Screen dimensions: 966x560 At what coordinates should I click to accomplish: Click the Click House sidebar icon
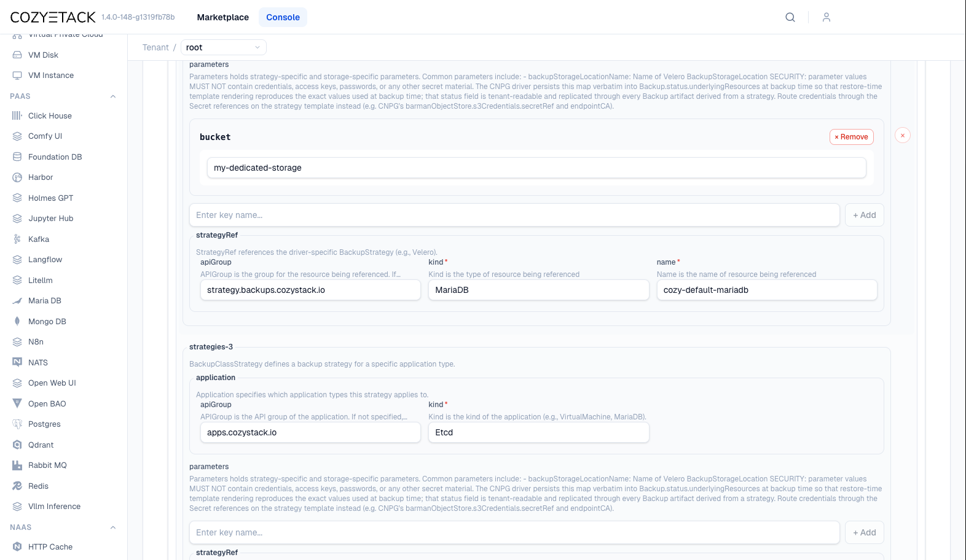tap(17, 115)
